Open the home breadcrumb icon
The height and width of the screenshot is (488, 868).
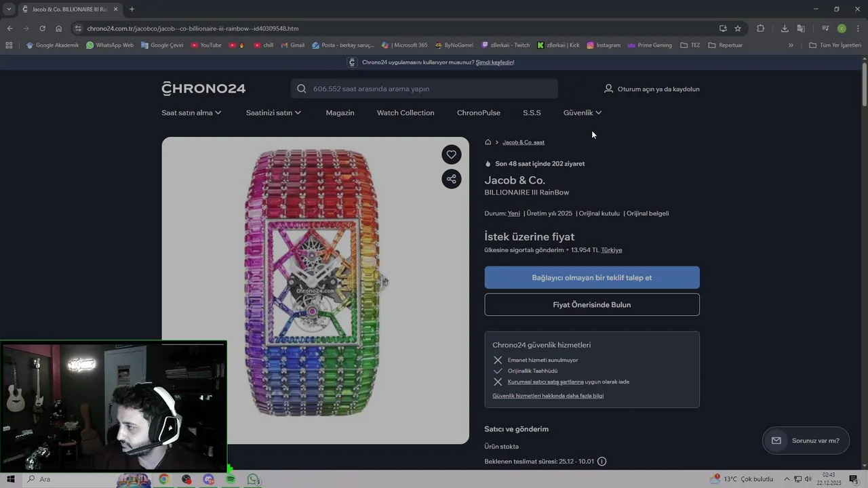tap(488, 142)
